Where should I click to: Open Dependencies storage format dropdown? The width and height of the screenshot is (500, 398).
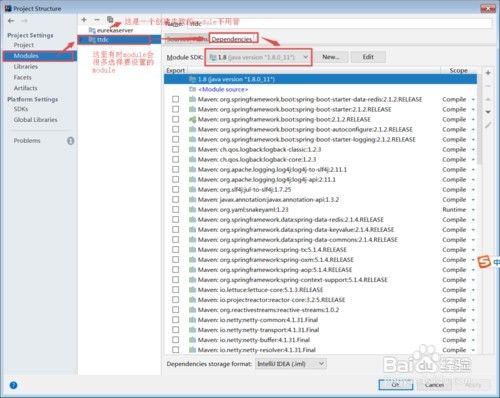[x=291, y=364]
